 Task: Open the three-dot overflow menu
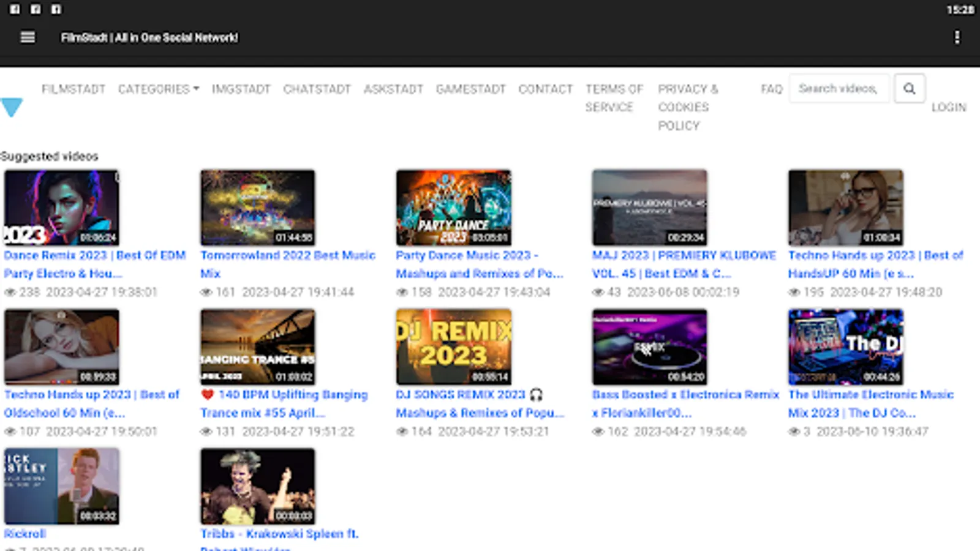[957, 37]
